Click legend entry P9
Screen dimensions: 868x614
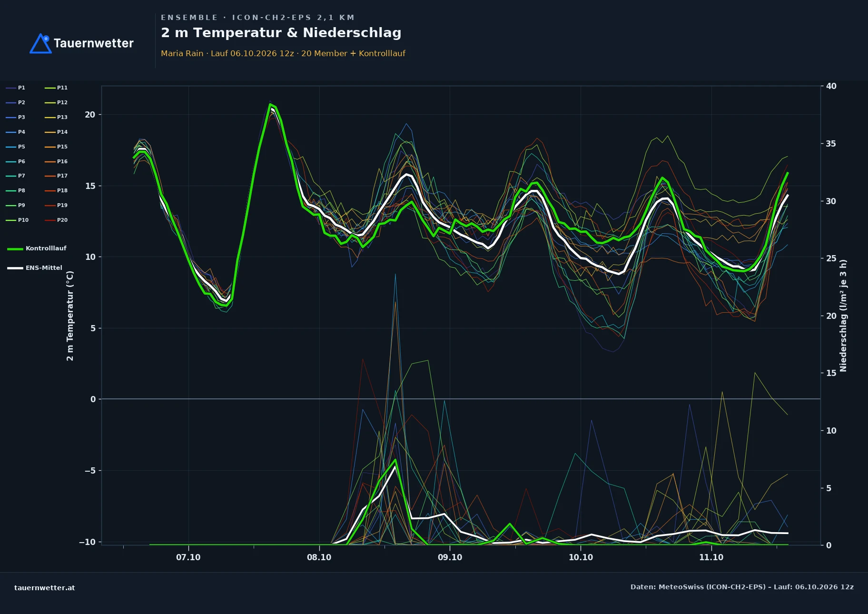[x=16, y=205]
